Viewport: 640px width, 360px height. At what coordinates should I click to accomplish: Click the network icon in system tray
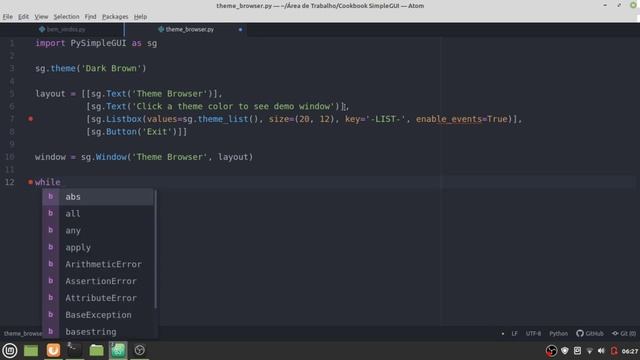589,351
